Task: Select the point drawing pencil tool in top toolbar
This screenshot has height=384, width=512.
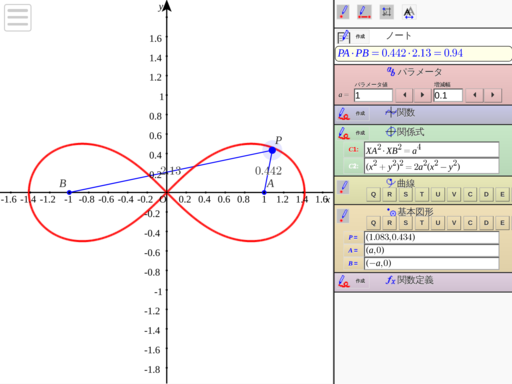Action: coord(343,12)
